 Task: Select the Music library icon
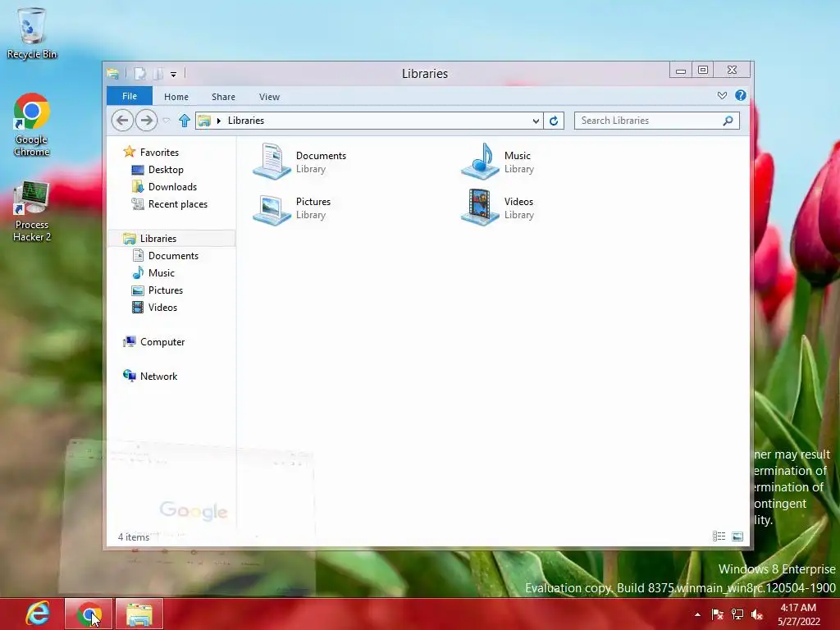coord(480,162)
